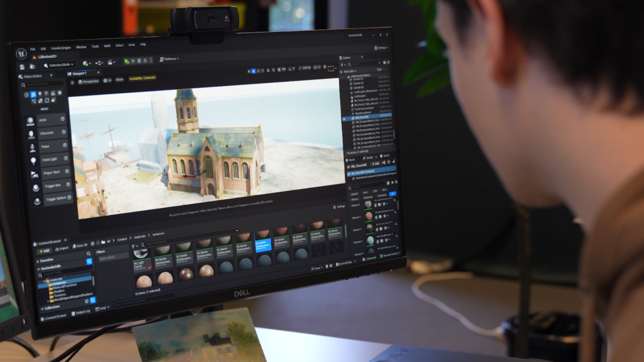This screenshot has height=362, width=644.
Task: Start Play in Editor with green arrow
Action: (x=127, y=61)
